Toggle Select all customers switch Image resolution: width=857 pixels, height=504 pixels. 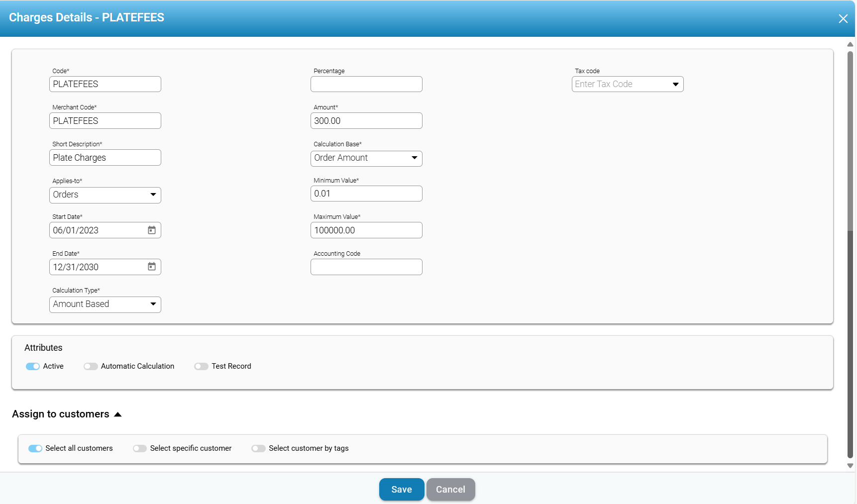click(35, 449)
